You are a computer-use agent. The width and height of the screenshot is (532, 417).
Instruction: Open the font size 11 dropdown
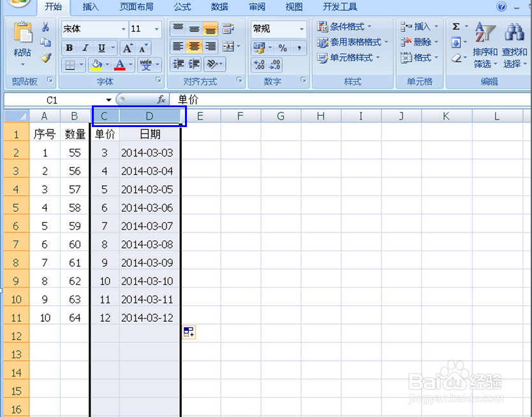click(x=156, y=29)
